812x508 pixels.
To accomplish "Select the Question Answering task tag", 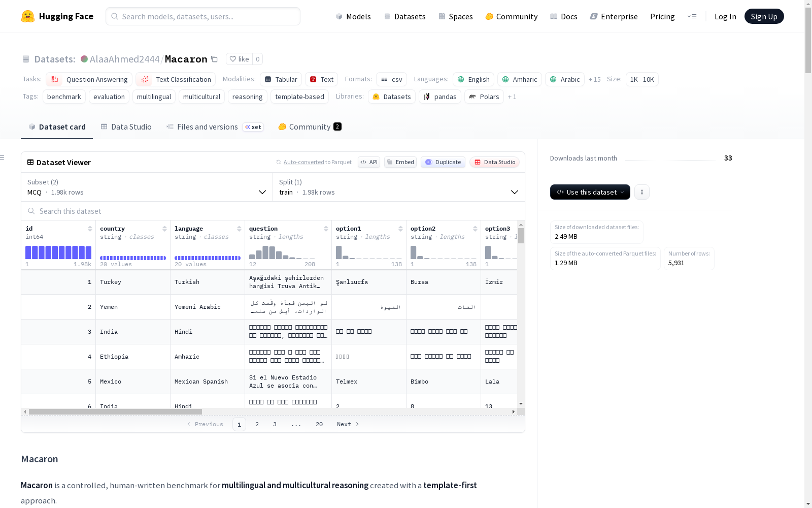I will coord(89,79).
